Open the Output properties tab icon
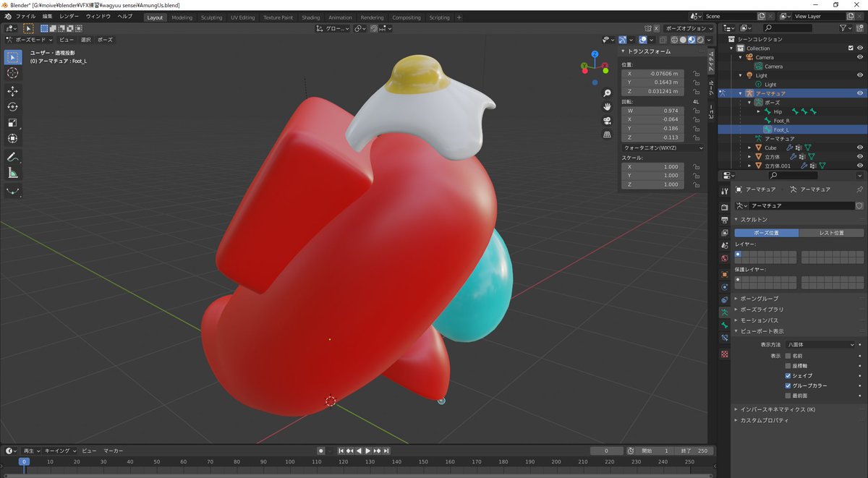 tap(725, 220)
